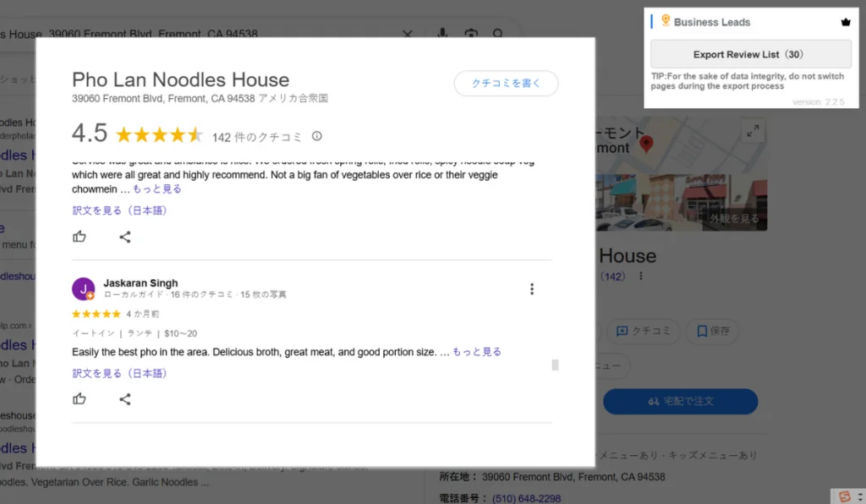This screenshot has width=866, height=504.
Task: Click the red map pin on map
Action: pyautogui.click(x=645, y=144)
